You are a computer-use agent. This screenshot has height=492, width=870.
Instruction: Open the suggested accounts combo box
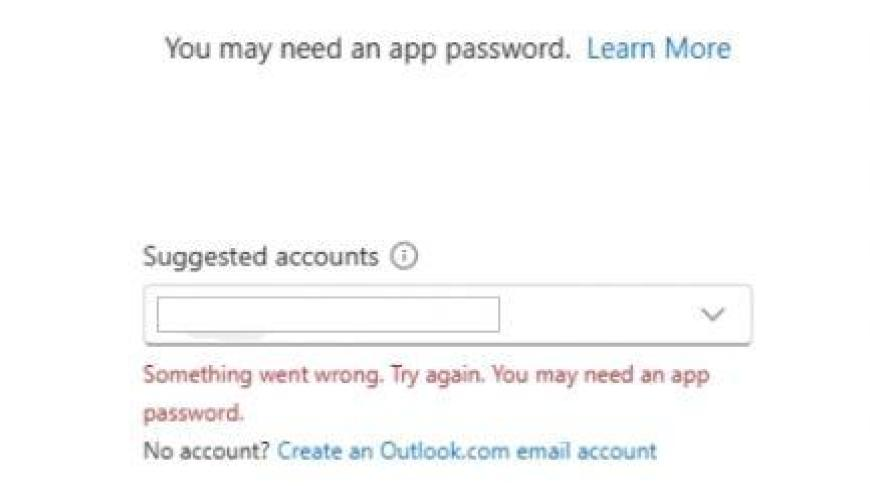click(448, 315)
